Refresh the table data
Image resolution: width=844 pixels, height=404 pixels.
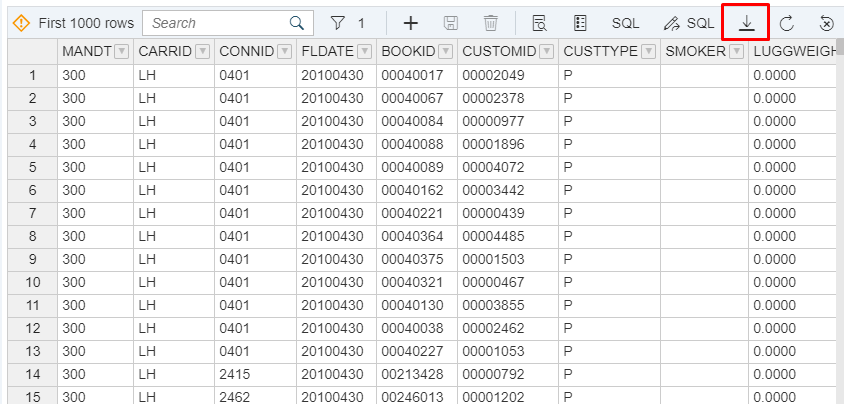tap(786, 23)
